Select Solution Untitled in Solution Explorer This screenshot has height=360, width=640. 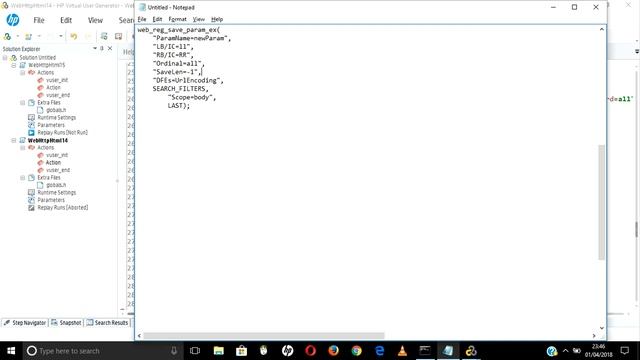pos(38,58)
